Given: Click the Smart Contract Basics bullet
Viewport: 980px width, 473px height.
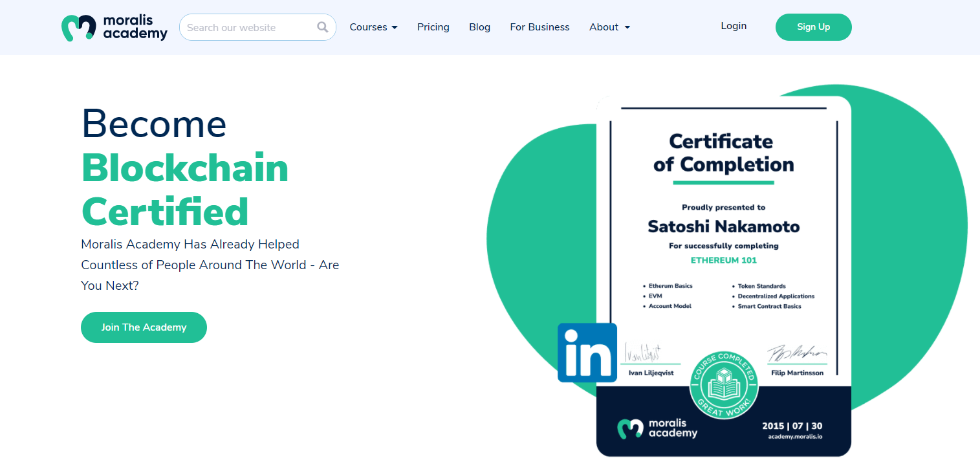Looking at the screenshot, I should pos(770,306).
